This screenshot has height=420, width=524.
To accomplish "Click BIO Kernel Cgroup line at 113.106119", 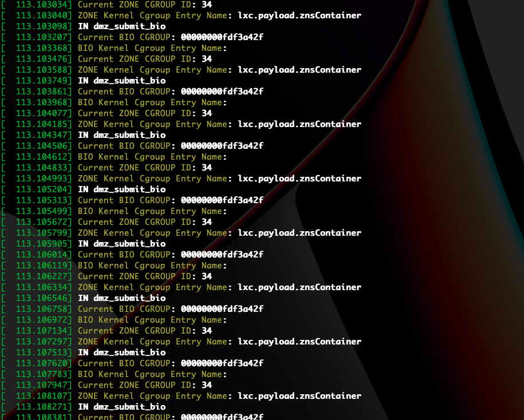I will [x=114, y=266].
